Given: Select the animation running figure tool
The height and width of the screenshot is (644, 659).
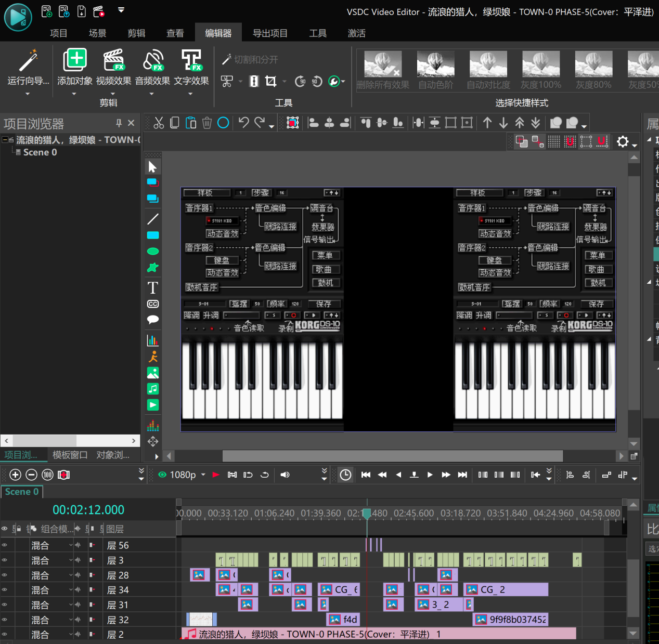Looking at the screenshot, I should [x=153, y=357].
